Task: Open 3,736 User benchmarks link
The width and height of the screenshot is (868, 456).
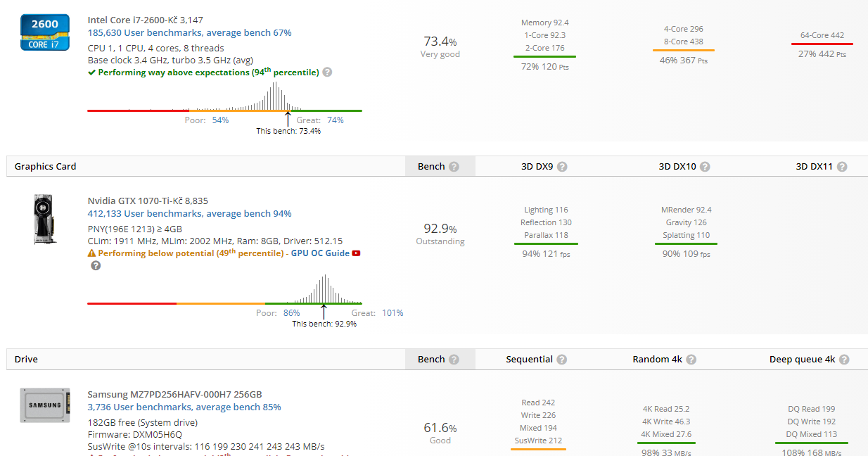Action: click(x=184, y=407)
